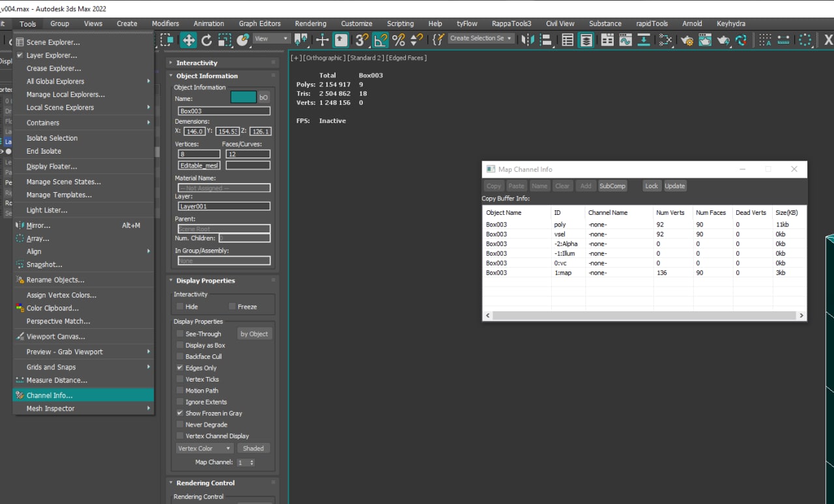
Task: Click the Align icon in the toolbar
Action: (547, 40)
